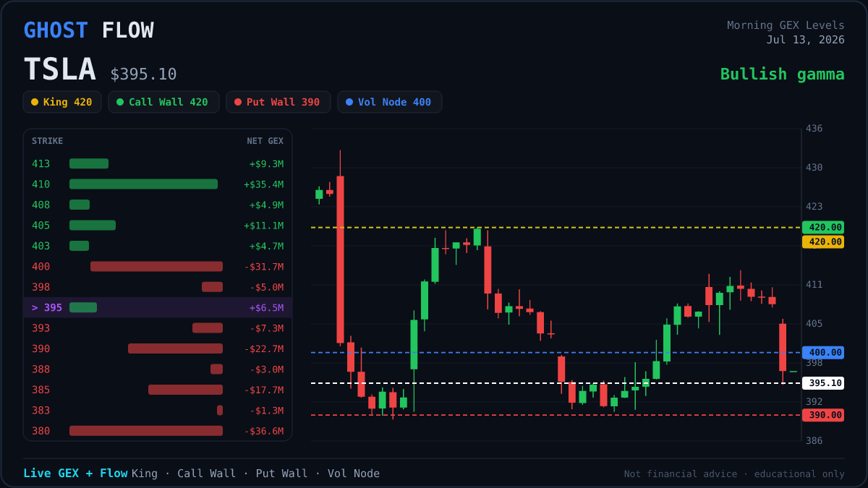Select the Vol Node 400 chip
Image resolution: width=868 pixels, height=488 pixels.
tap(390, 102)
